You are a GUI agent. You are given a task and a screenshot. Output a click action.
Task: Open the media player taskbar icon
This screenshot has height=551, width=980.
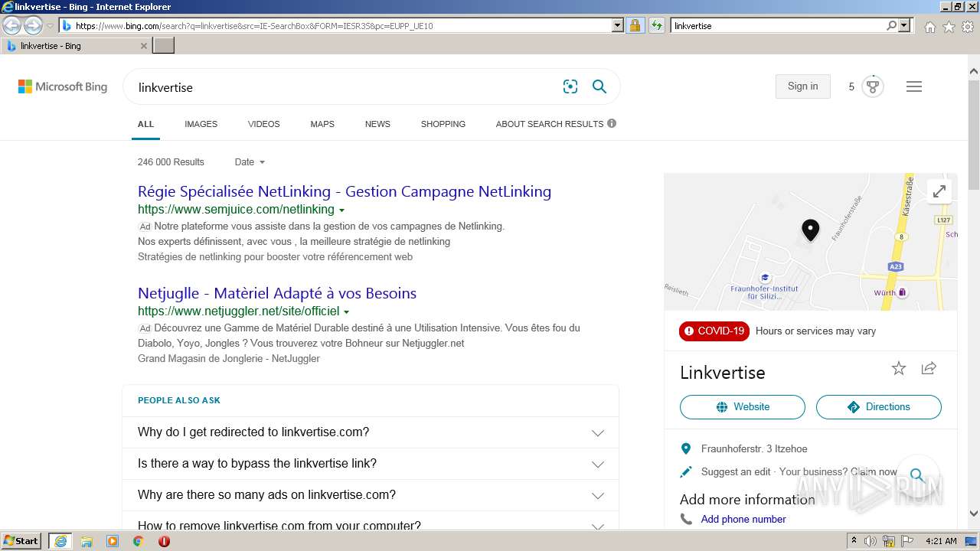pos(113,541)
